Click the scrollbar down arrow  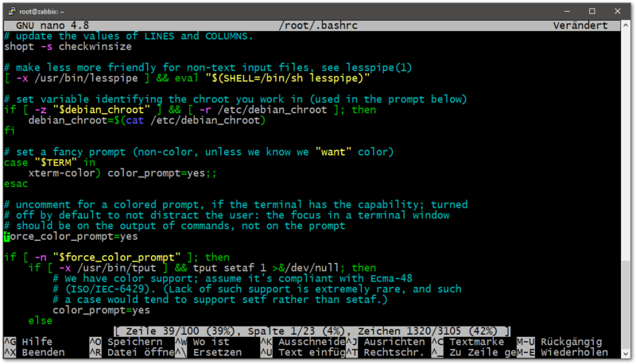click(628, 353)
